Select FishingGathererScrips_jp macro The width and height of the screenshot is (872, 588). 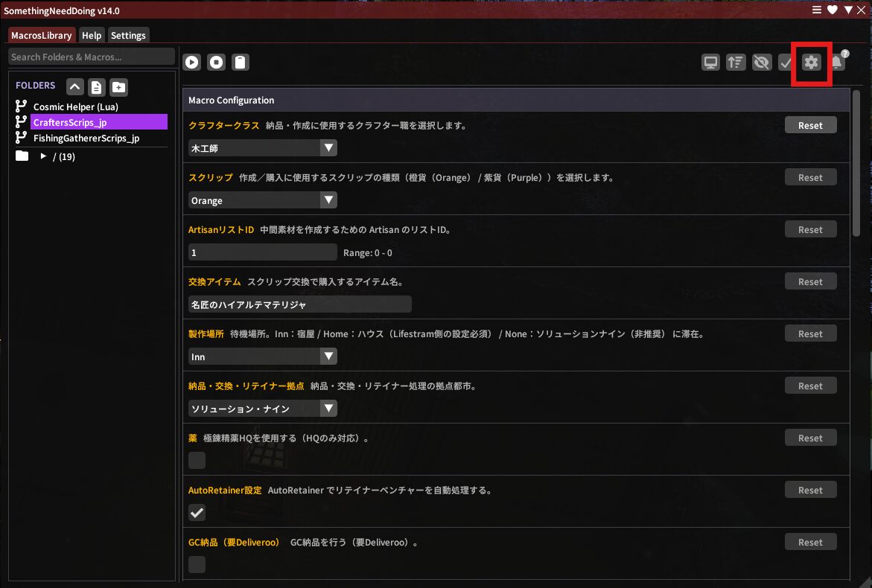(x=86, y=138)
